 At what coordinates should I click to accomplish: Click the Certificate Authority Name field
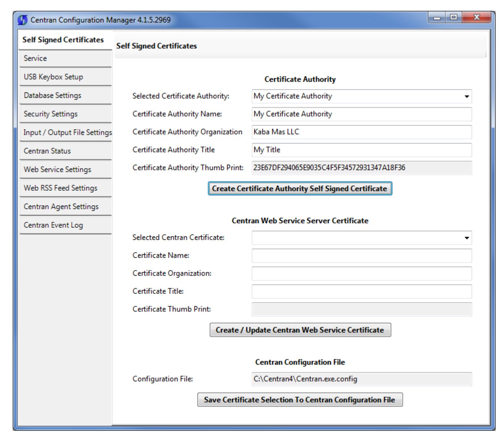(x=362, y=114)
